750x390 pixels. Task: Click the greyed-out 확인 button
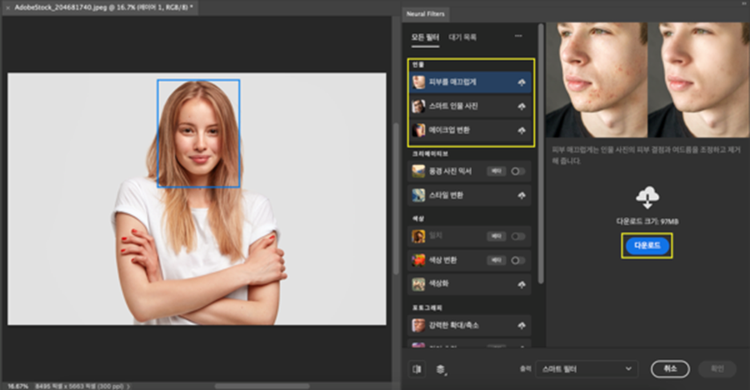(717, 369)
